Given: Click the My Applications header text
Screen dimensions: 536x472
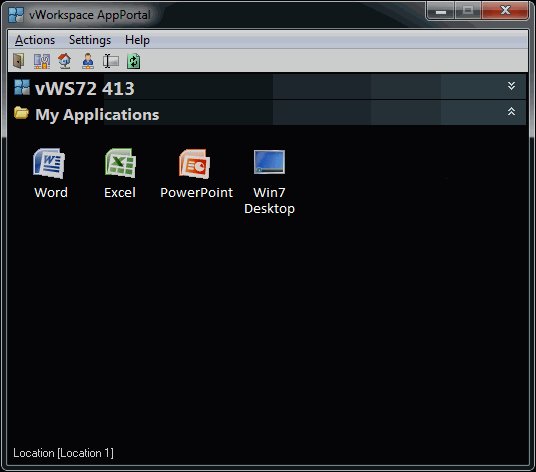Looking at the screenshot, I should [97, 114].
